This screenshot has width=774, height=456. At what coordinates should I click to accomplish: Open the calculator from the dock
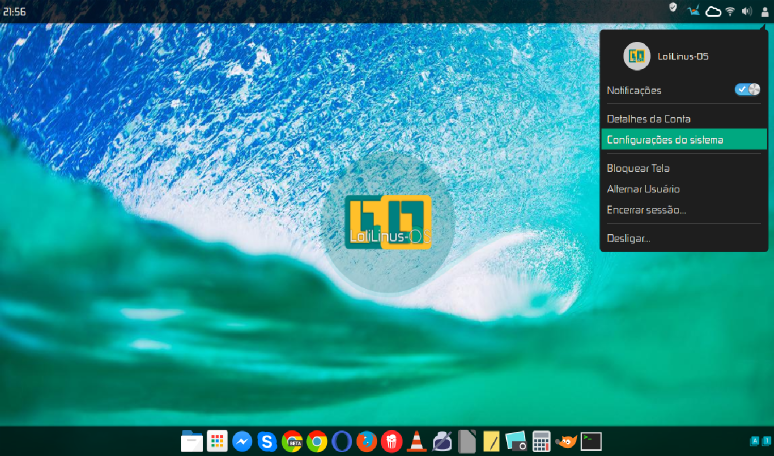542,442
